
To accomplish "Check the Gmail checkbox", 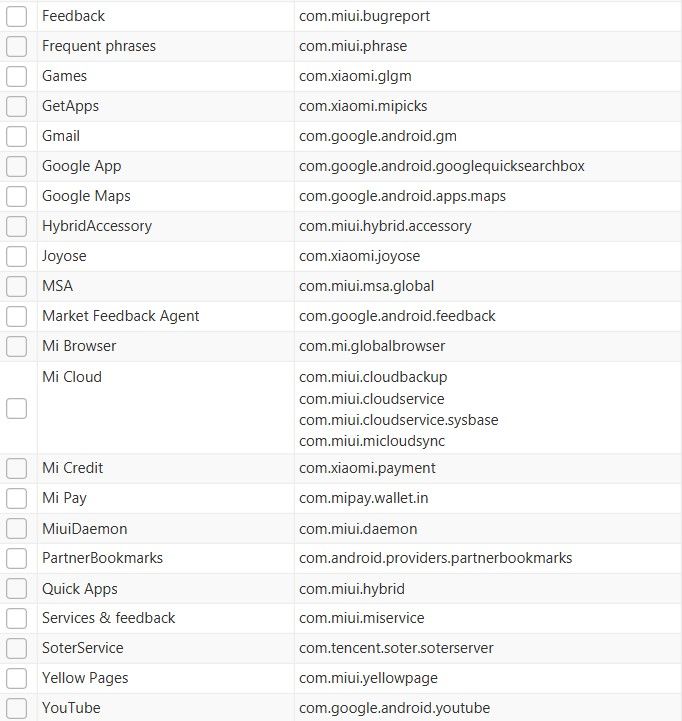I will [x=17, y=137].
